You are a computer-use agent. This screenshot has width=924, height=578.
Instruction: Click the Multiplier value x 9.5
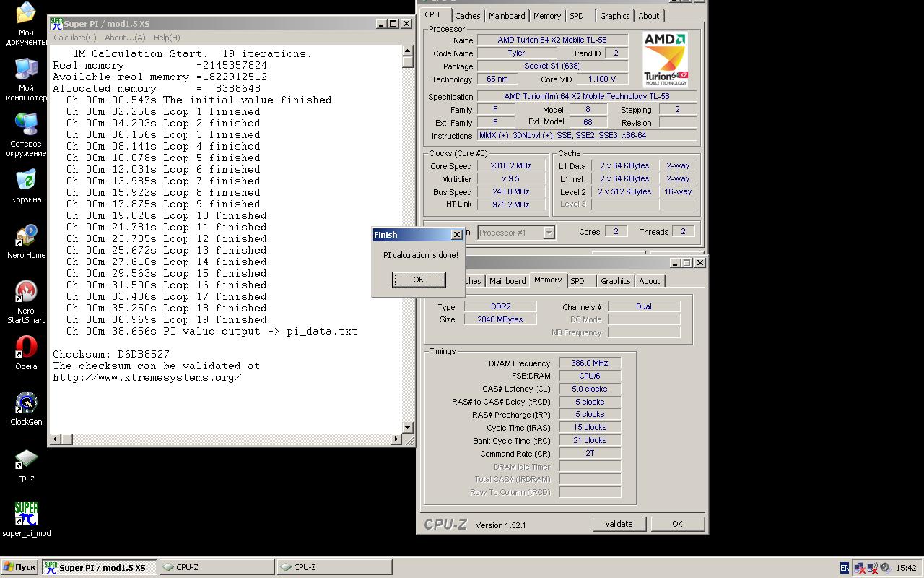(511, 178)
